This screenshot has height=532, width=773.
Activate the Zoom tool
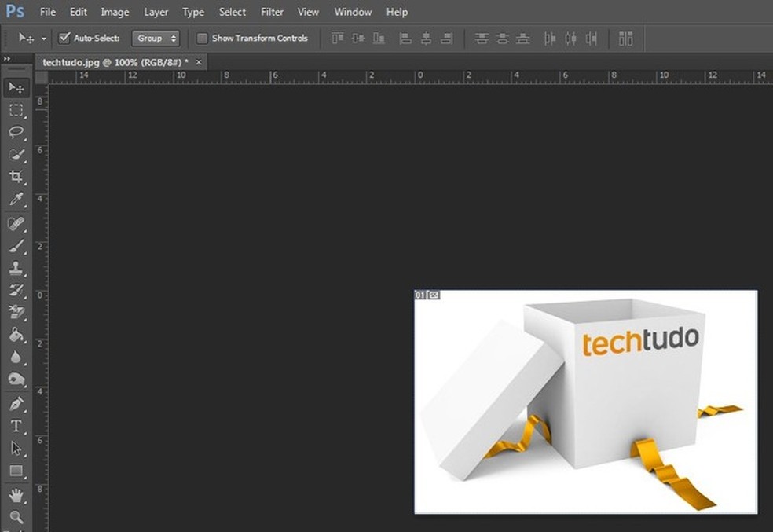click(x=16, y=517)
